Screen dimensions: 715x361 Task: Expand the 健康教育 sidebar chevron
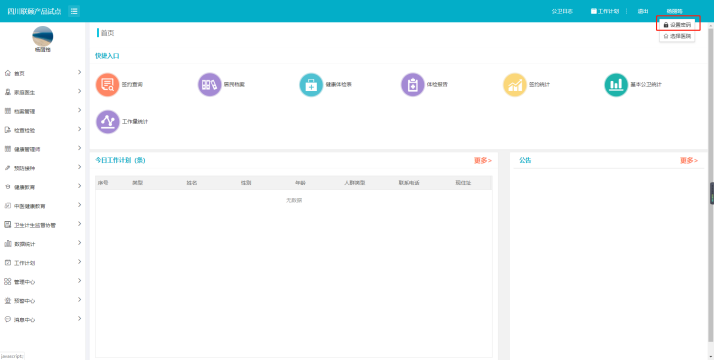[79, 186]
